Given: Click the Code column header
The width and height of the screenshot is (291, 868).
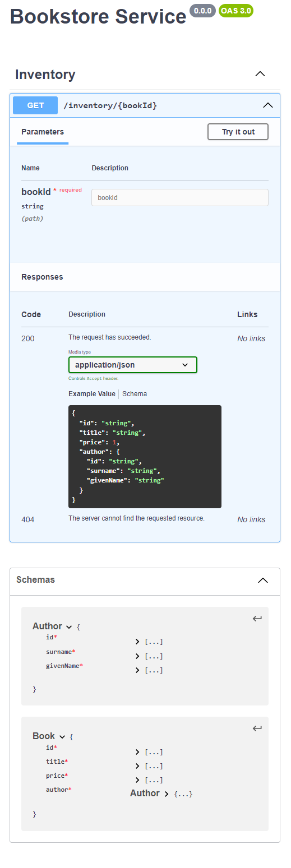Looking at the screenshot, I should [31, 314].
